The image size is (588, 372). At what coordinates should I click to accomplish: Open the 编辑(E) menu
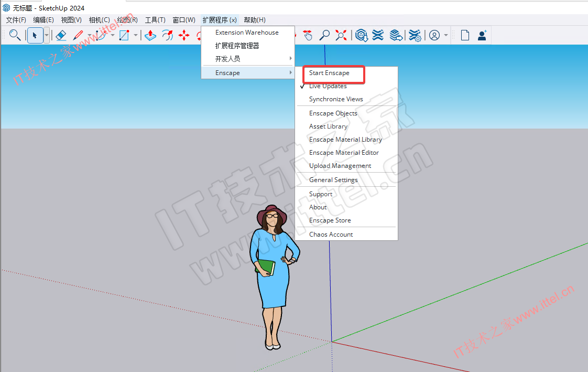click(43, 20)
